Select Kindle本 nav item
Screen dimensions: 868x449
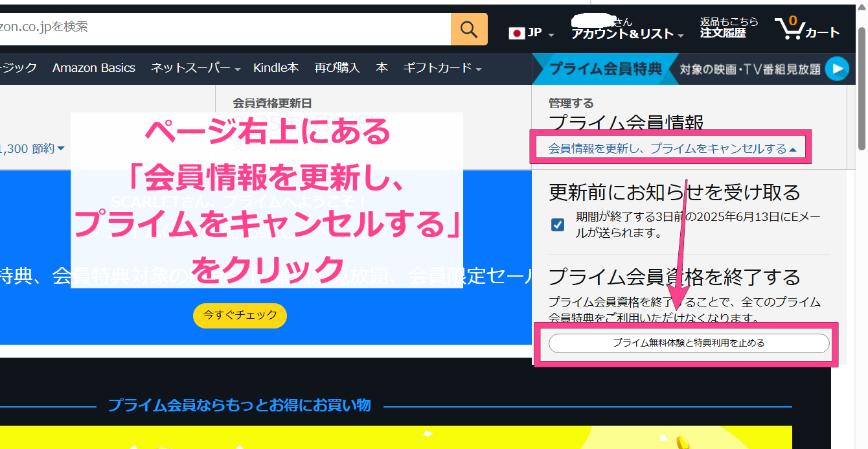[x=276, y=68]
